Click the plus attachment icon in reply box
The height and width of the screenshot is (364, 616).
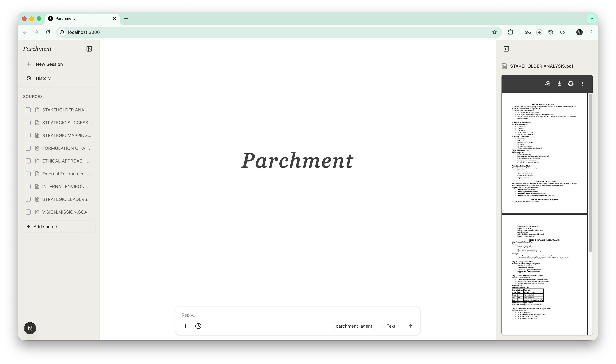186,326
